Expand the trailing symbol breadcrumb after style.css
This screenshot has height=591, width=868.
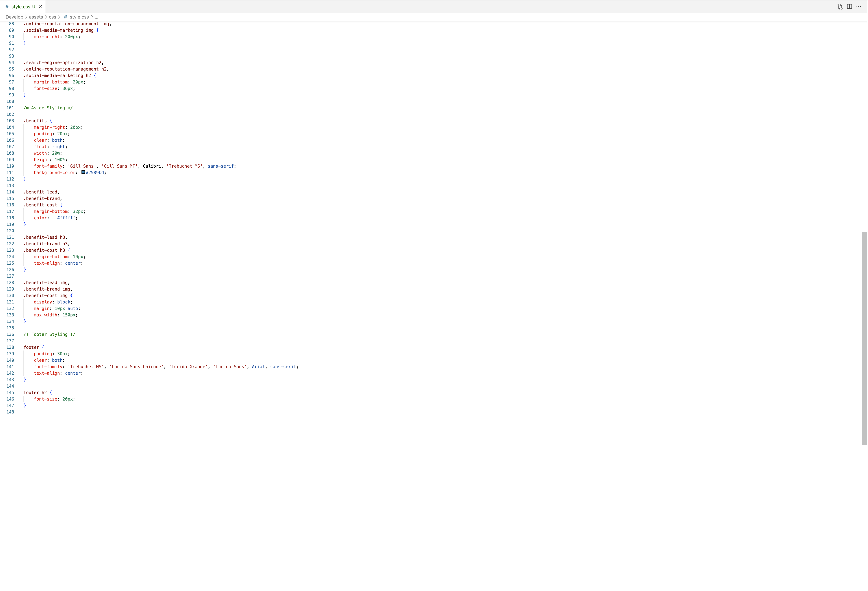pos(97,17)
